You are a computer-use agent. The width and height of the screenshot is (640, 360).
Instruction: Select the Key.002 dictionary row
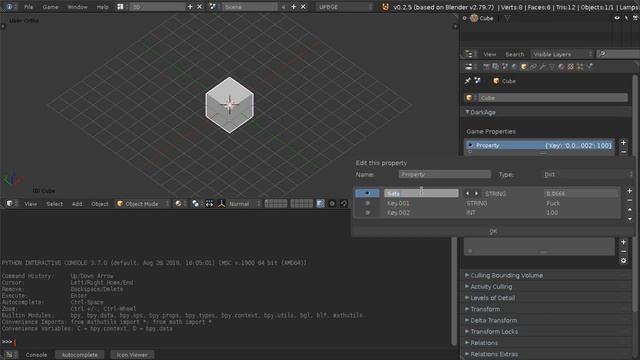[488, 213]
